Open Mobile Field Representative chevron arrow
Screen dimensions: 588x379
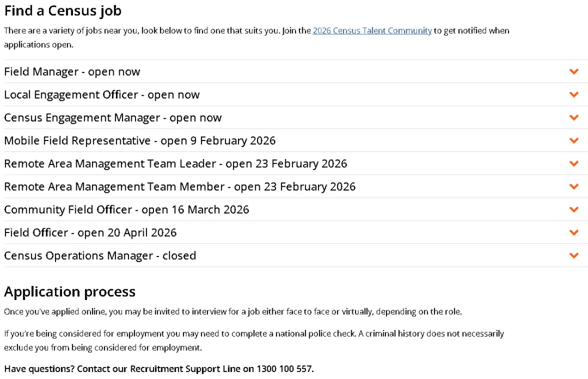pyautogui.click(x=574, y=140)
